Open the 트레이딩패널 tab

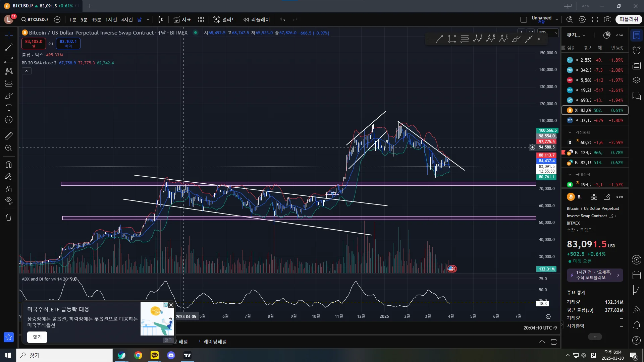tap(213, 342)
